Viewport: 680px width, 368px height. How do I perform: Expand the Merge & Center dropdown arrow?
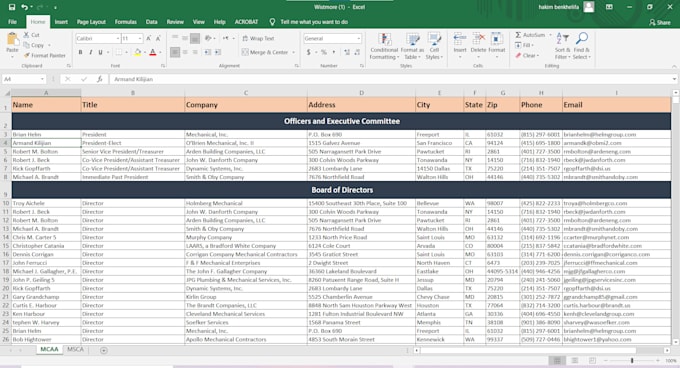click(294, 52)
